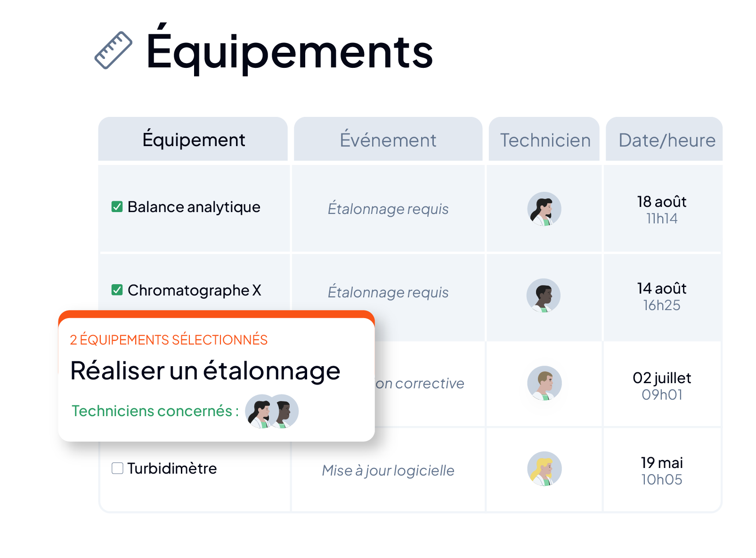Image resolution: width=756 pixels, height=558 pixels.
Task: Uncheck the Balance analytique checkbox
Action: tap(117, 207)
